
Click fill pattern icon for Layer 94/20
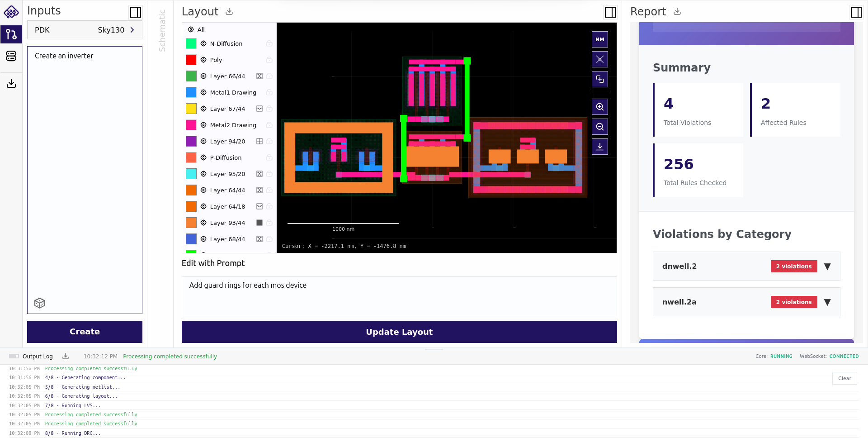(x=259, y=141)
